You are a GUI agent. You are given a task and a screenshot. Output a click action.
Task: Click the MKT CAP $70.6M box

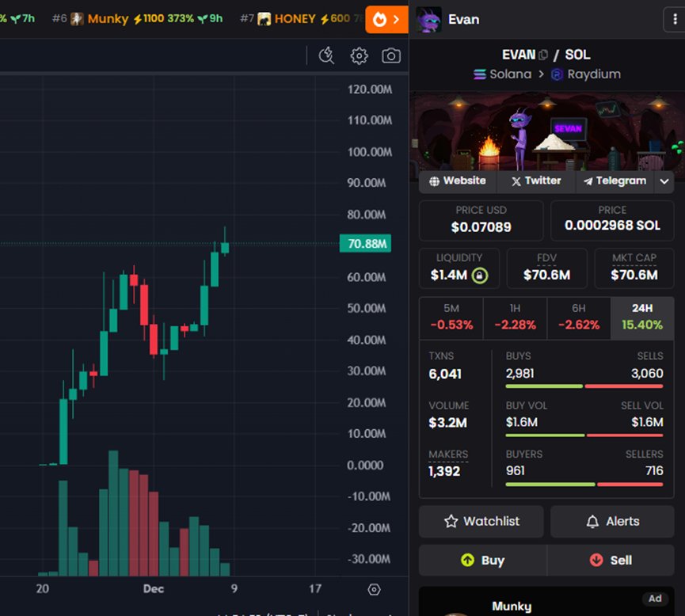click(x=634, y=268)
